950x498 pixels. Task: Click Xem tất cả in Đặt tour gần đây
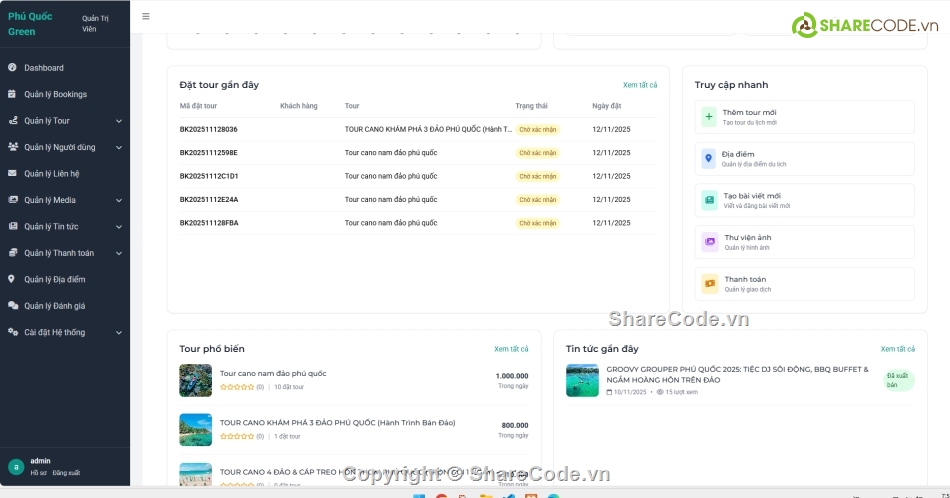(640, 85)
